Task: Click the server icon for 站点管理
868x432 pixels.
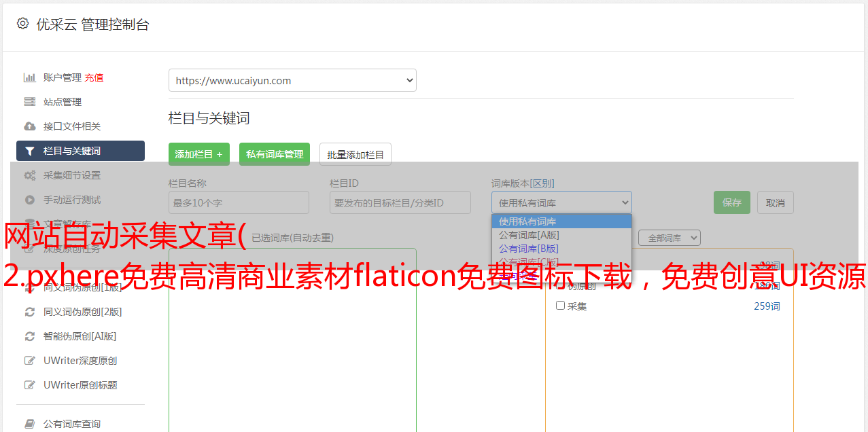Action: click(x=30, y=102)
